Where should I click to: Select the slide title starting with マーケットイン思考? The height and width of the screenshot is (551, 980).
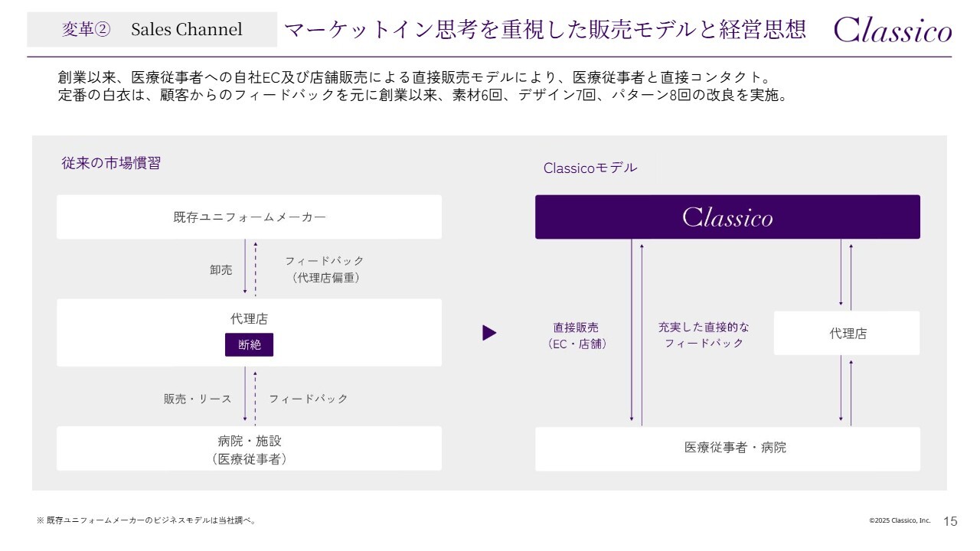(544, 30)
